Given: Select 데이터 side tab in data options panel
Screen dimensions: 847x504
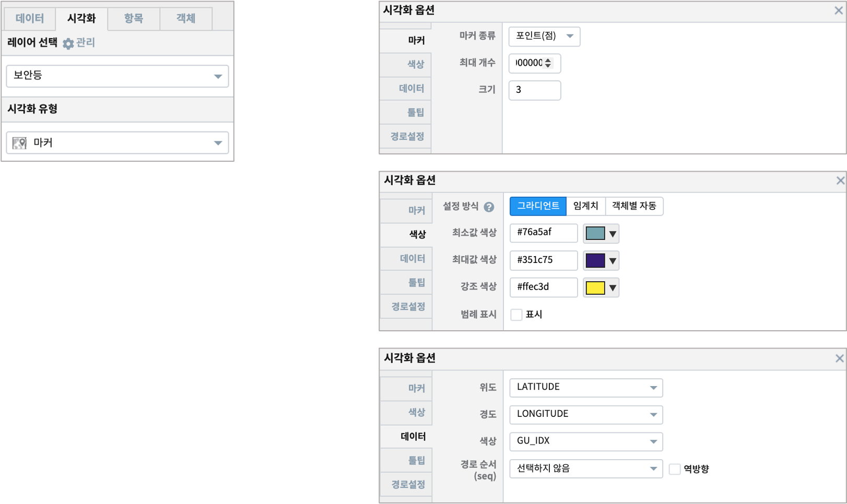Looking at the screenshot, I should 406,437.
